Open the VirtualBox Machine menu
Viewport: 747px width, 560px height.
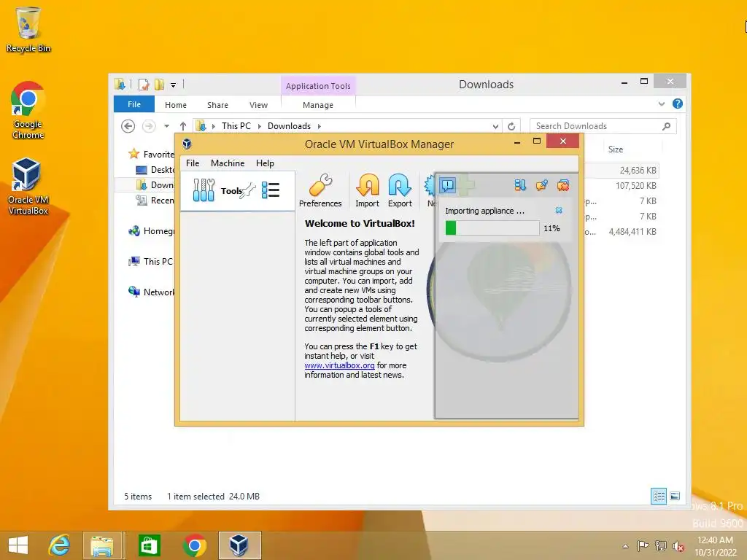(228, 163)
